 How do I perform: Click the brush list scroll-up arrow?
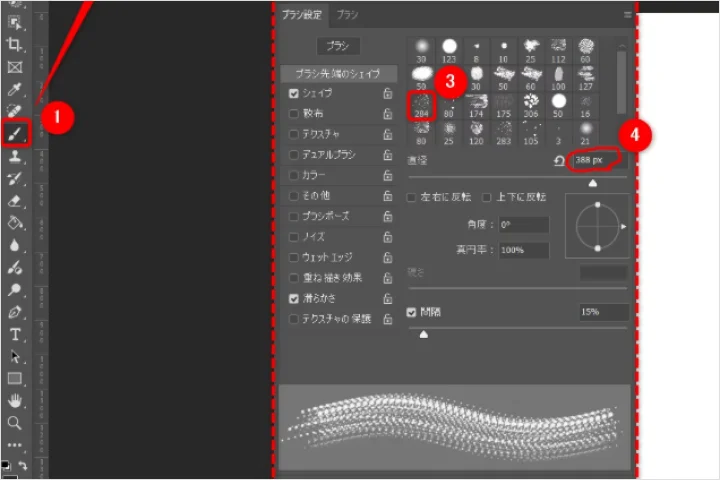(621, 46)
